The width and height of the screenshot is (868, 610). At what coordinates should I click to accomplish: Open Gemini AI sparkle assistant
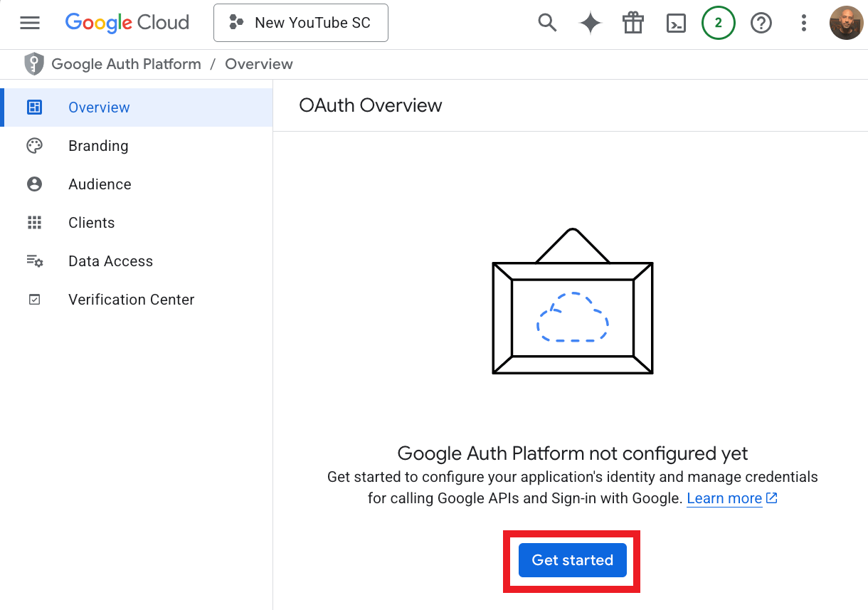[590, 23]
